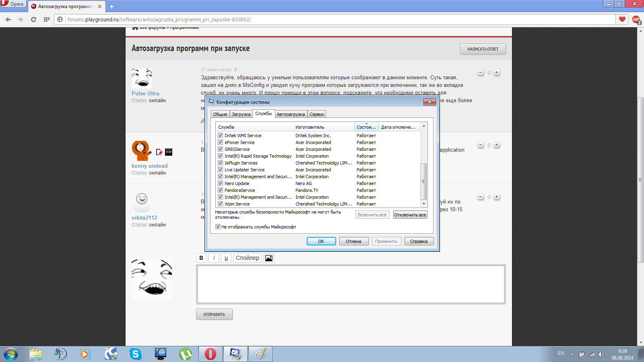644x362 pixels.
Task: Launch TeamSpeak from the taskbar
Action: 60,354
